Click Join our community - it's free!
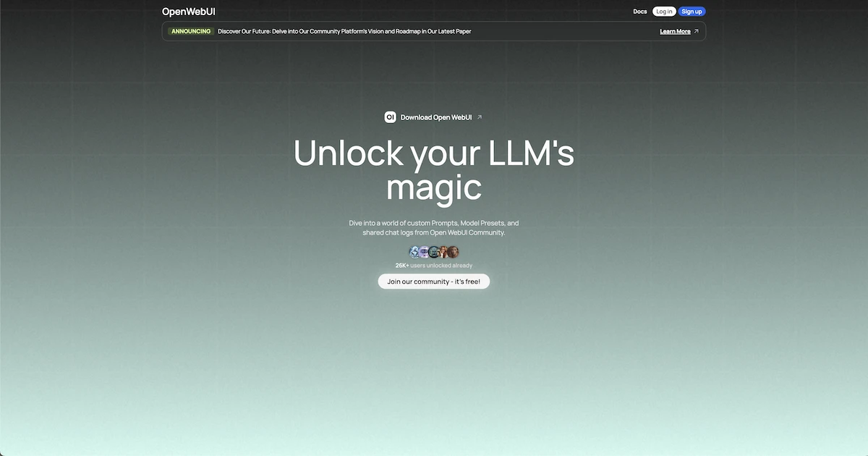The image size is (868, 456). tap(434, 282)
